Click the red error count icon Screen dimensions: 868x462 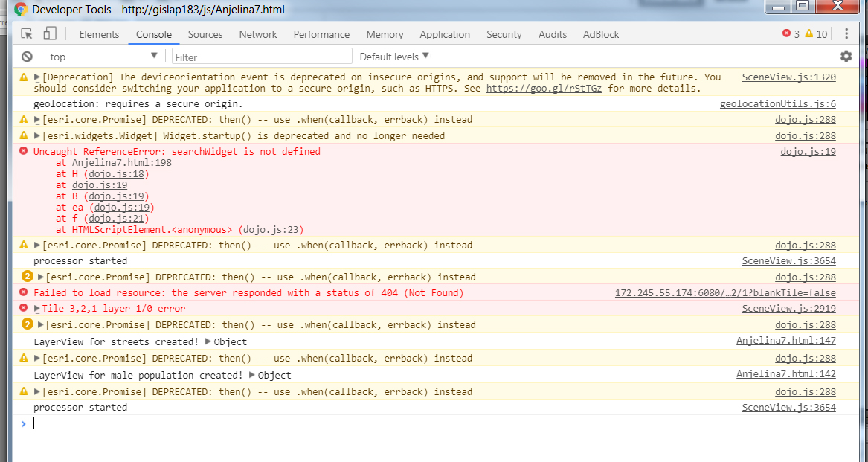787,34
